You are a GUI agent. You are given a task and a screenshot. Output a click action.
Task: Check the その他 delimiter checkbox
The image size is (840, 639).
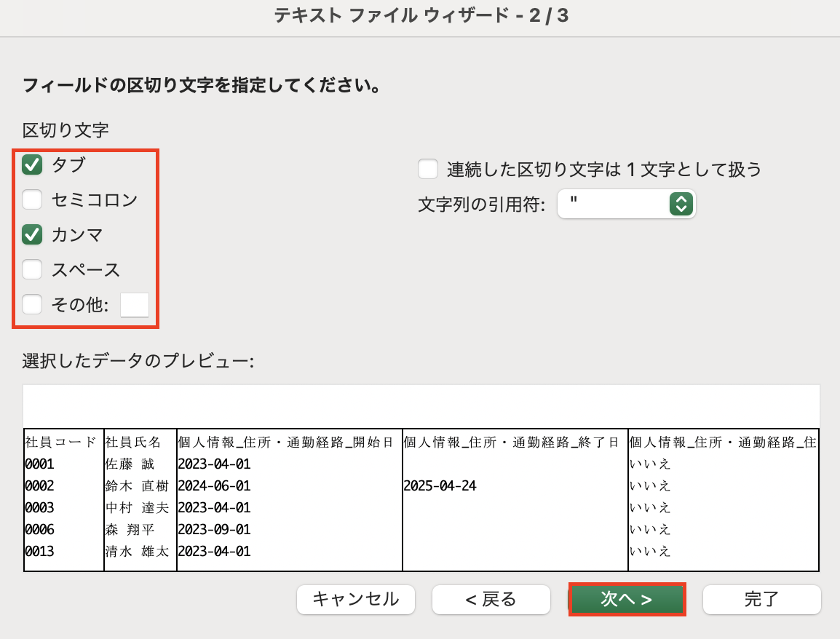(x=32, y=305)
